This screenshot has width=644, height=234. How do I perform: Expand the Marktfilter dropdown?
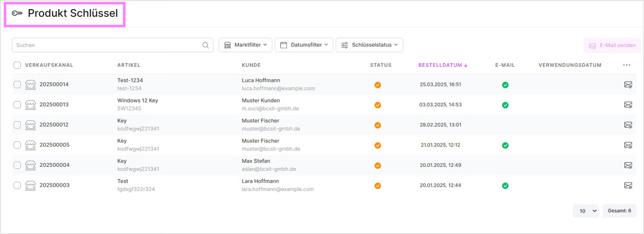(245, 45)
